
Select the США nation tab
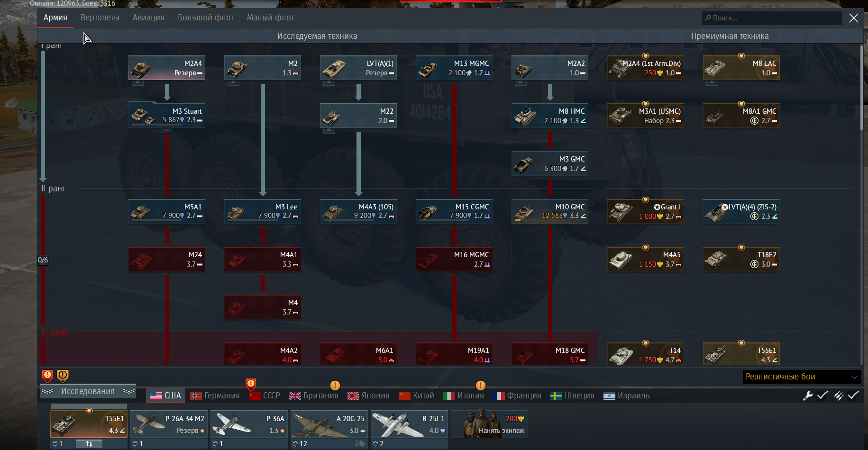pyautogui.click(x=165, y=396)
